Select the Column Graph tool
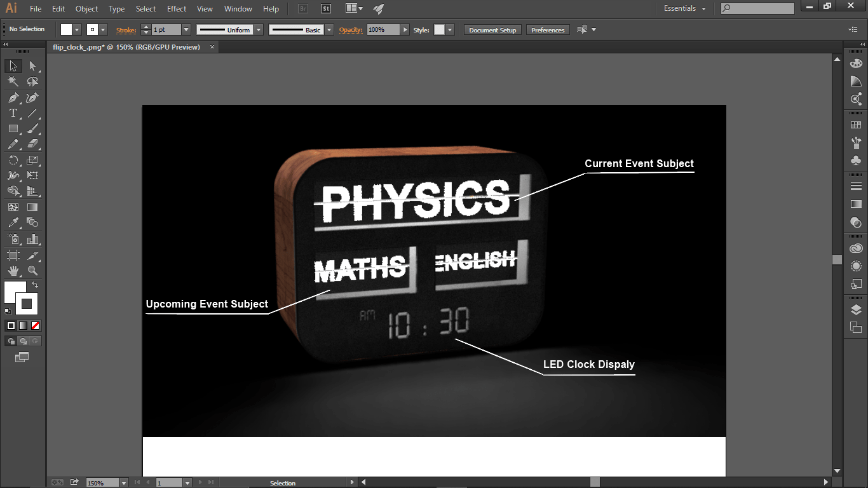 point(32,240)
